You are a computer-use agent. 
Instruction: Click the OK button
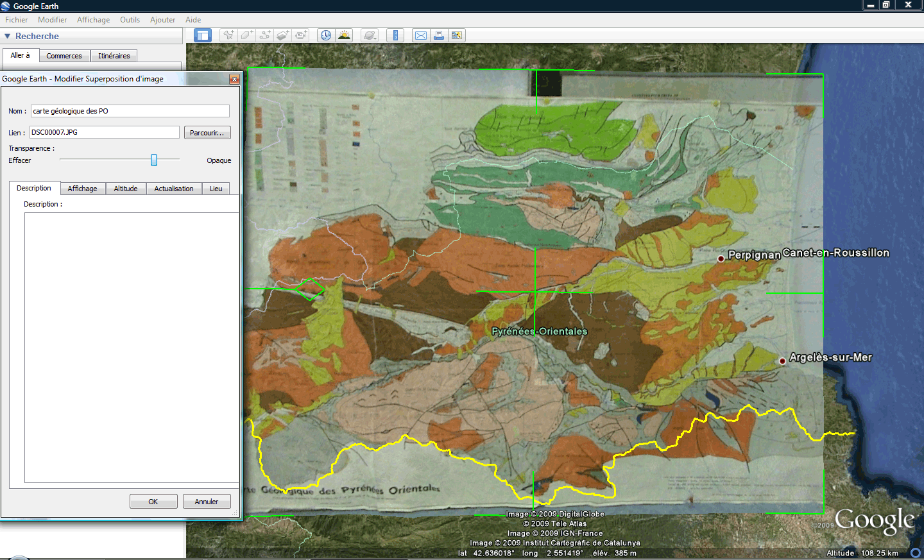[x=153, y=502]
